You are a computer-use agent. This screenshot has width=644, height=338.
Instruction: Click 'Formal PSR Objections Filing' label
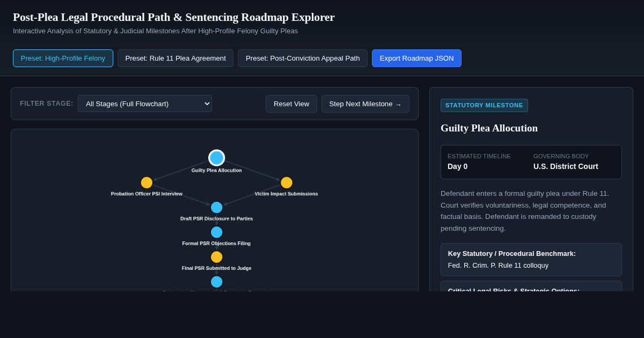tap(216, 243)
